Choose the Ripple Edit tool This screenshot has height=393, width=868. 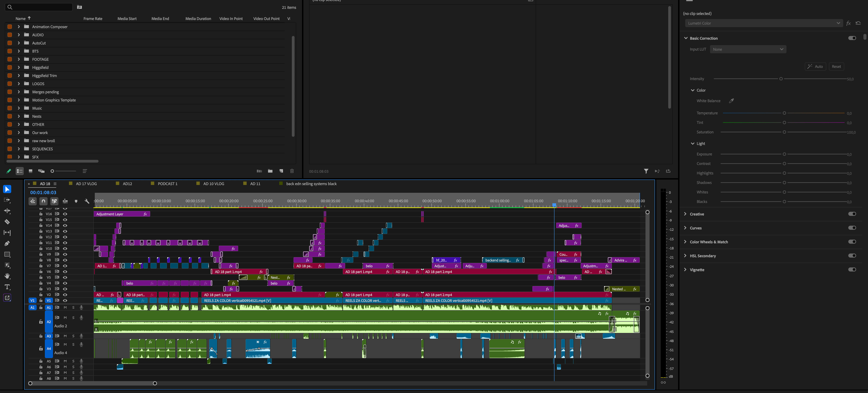click(7, 211)
